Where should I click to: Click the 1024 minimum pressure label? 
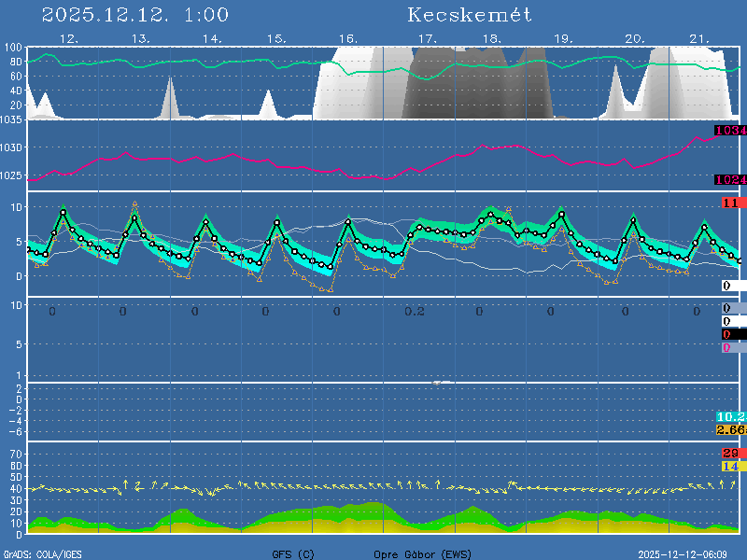click(730, 179)
